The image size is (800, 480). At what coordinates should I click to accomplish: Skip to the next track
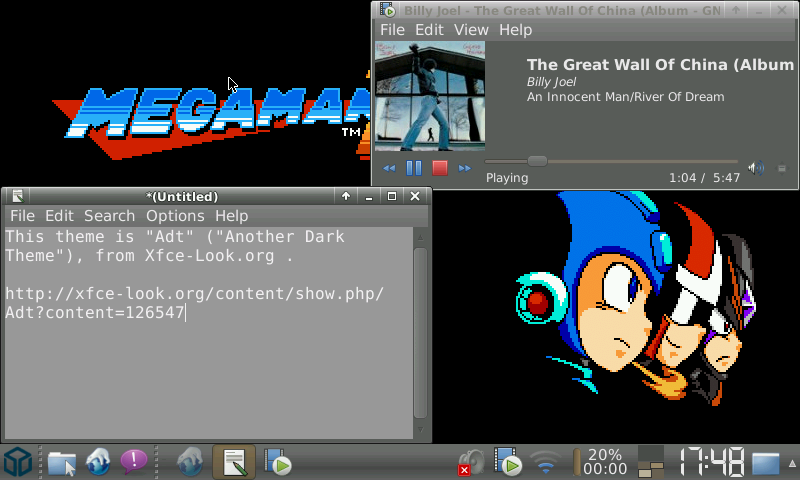(x=464, y=168)
